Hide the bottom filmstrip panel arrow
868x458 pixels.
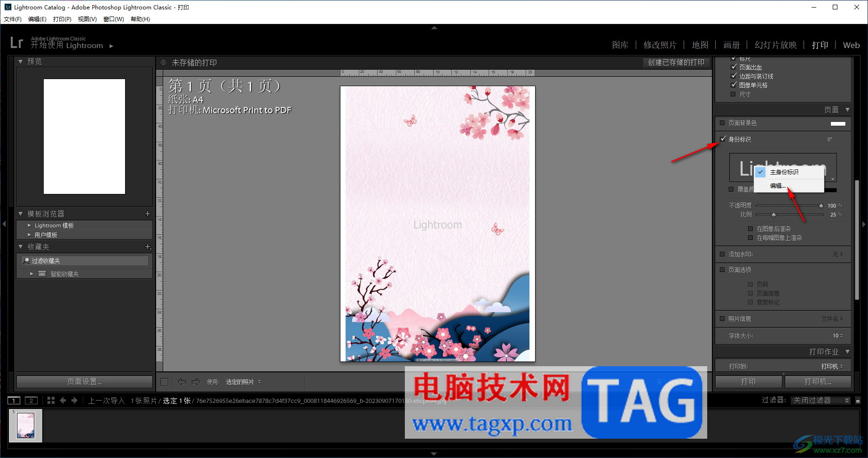(434, 454)
